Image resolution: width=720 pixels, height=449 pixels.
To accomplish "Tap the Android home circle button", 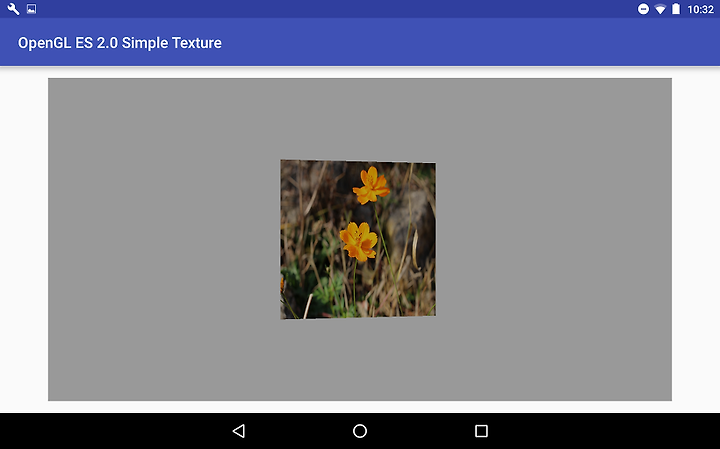I will (x=360, y=431).
